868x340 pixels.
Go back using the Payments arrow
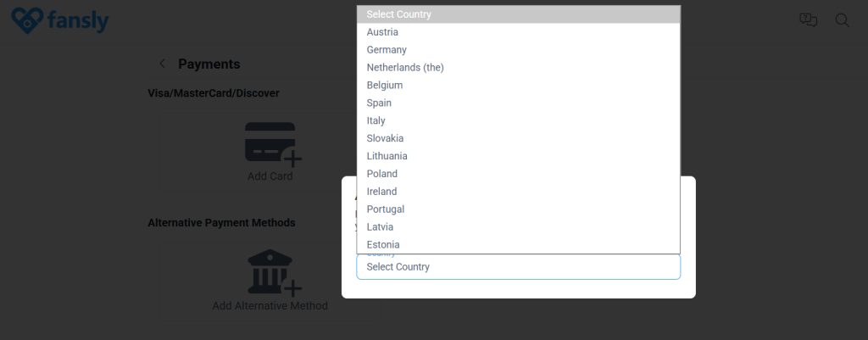[x=162, y=64]
